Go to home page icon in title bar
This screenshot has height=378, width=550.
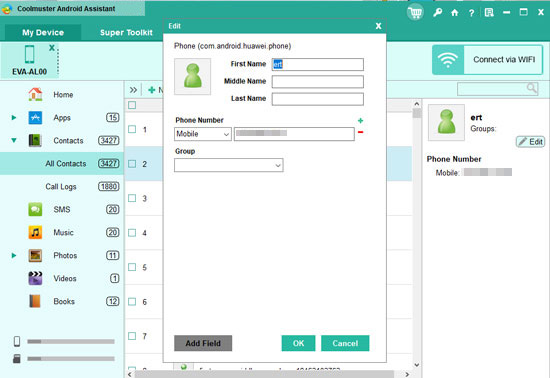(455, 13)
